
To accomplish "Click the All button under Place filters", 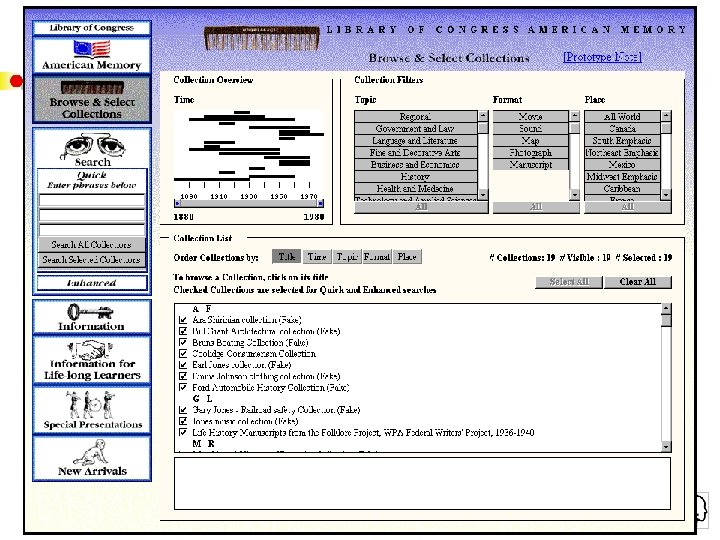I will tap(628, 207).
